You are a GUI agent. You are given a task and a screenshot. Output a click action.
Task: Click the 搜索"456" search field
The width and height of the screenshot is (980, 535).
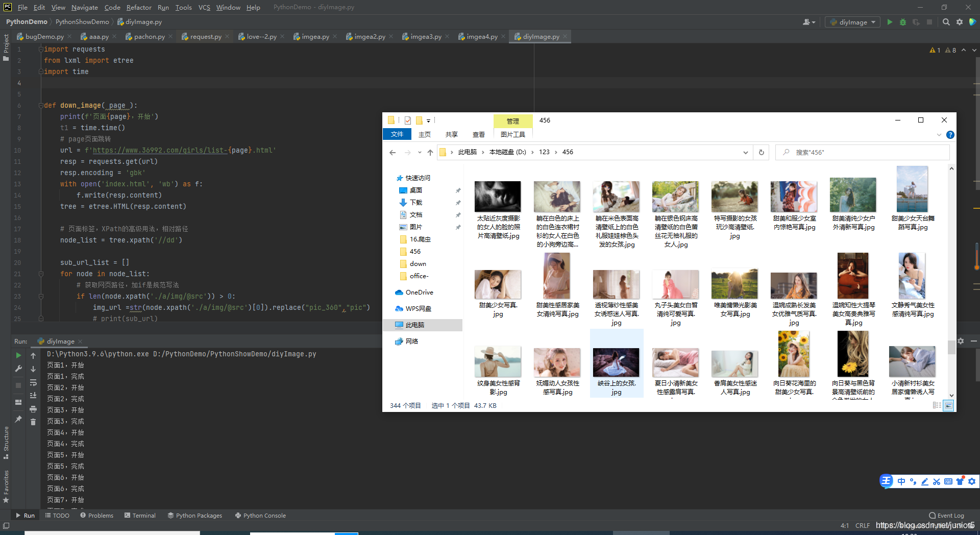pyautogui.click(x=863, y=152)
